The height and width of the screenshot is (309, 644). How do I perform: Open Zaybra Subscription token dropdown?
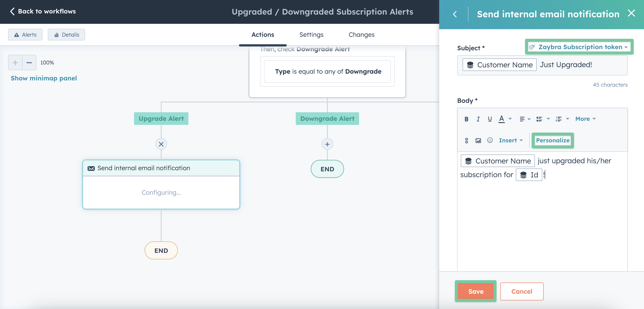tap(579, 47)
